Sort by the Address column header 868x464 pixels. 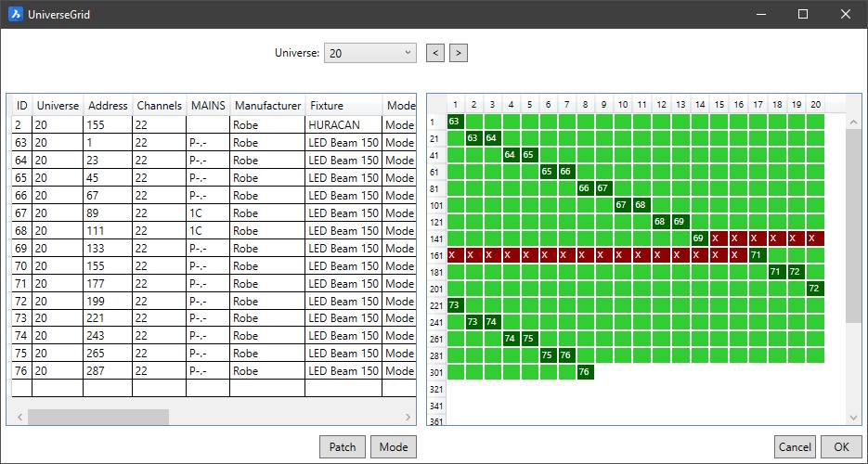108,106
